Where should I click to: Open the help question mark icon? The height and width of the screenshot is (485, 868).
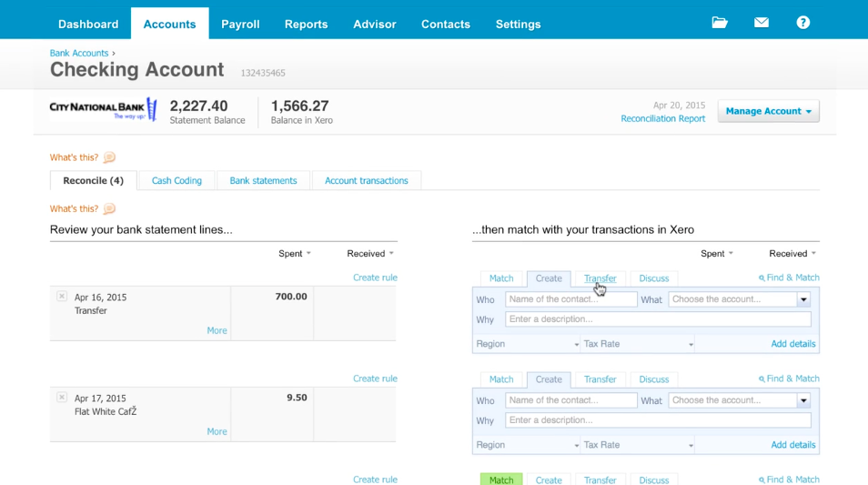tap(802, 23)
